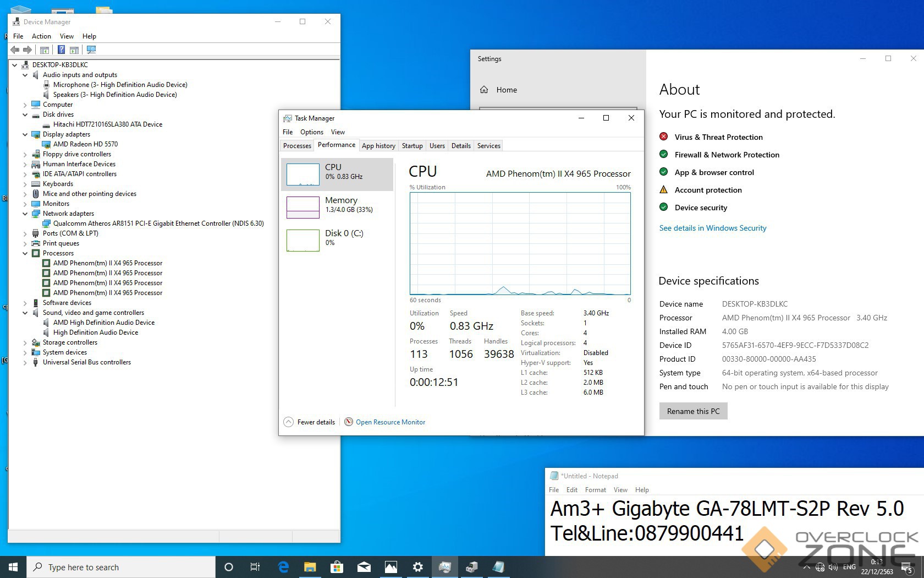Open Cortana circle on the taskbar
This screenshot has height=578, width=924.
click(x=229, y=567)
